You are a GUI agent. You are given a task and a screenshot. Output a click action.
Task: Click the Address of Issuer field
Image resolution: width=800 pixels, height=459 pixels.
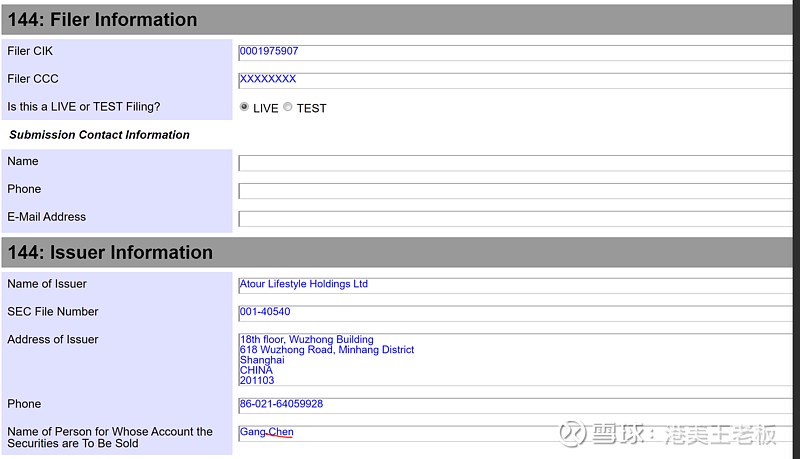pos(515,360)
